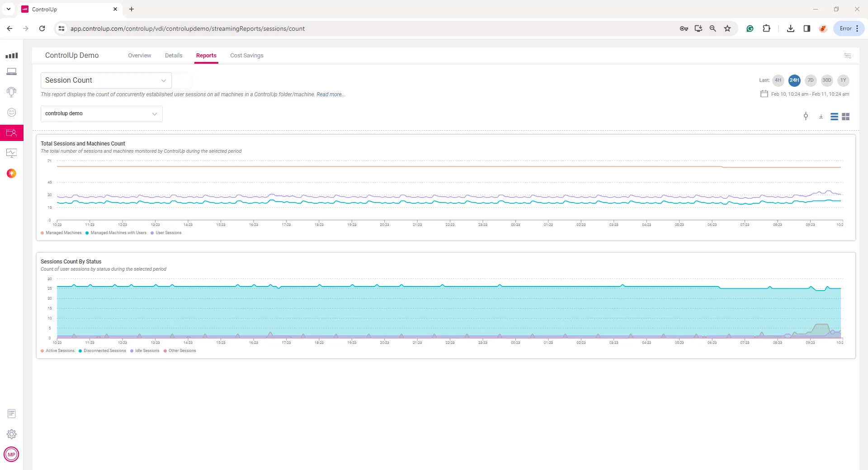Screen dimensions: 868x470
Task: Open the MP user profile avatar
Action: (x=11, y=454)
